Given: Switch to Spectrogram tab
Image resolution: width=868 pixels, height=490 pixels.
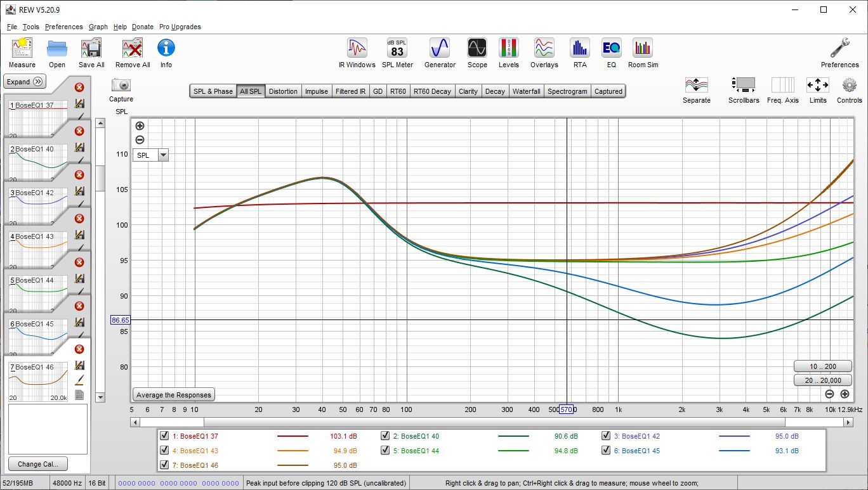Looking at the screenshot, I should (x=567, y=91).
